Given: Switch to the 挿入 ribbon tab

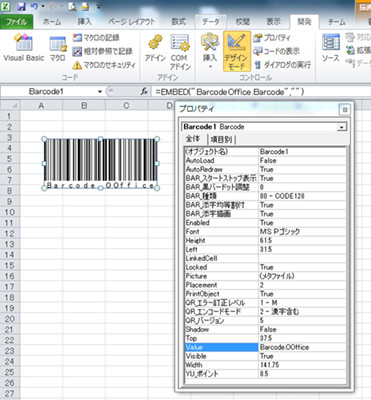Looking at the screenshot, I should coord(84,22).
